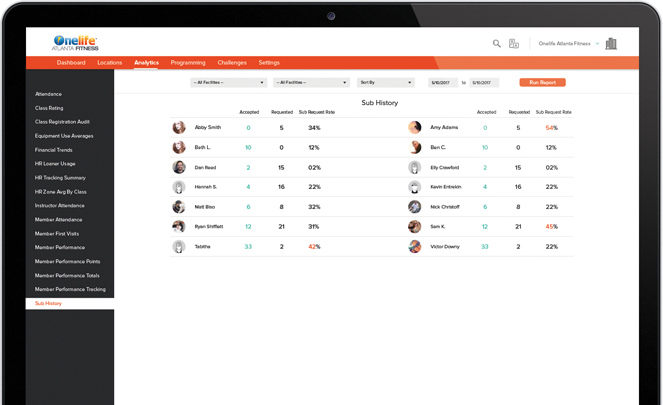The height and width of the screenshot is (405, 663).
Task: Click Abby Smith's profile photo
Action: click(x=179, y=128)
